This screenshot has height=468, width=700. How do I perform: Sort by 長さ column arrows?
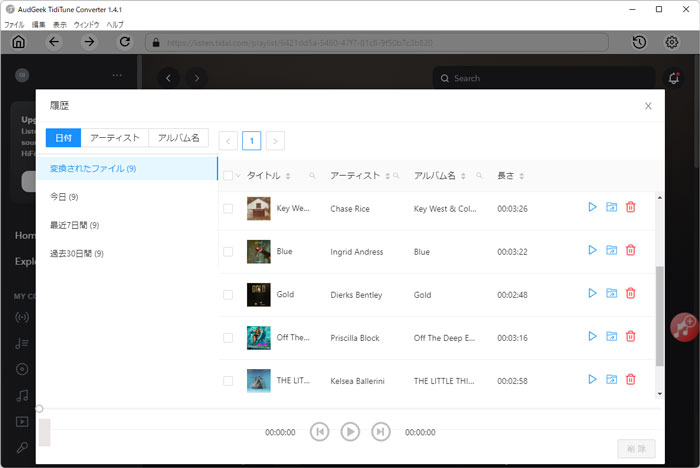(x=521, y=176)
